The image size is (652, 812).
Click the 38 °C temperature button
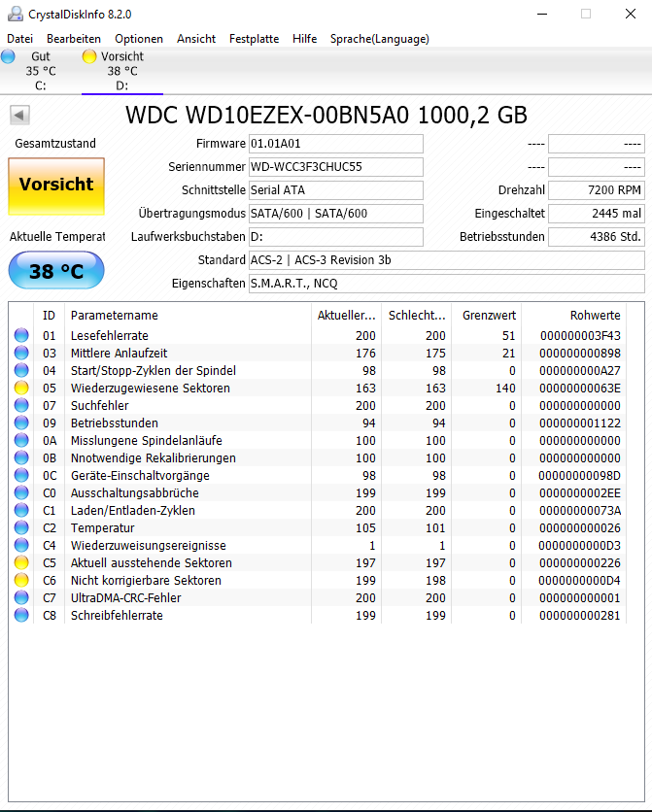pyautogui.click(x=56, y=270)
